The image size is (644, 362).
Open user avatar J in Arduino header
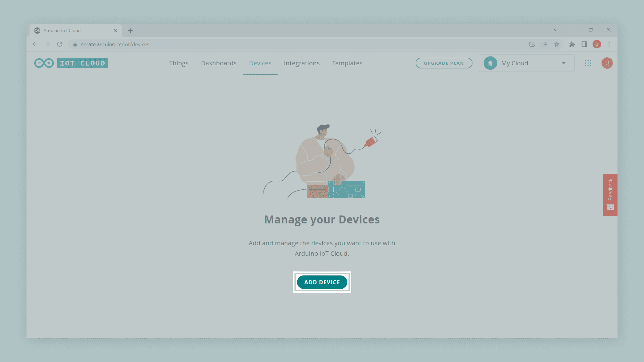pyautogui.click(x=607, y=63)
